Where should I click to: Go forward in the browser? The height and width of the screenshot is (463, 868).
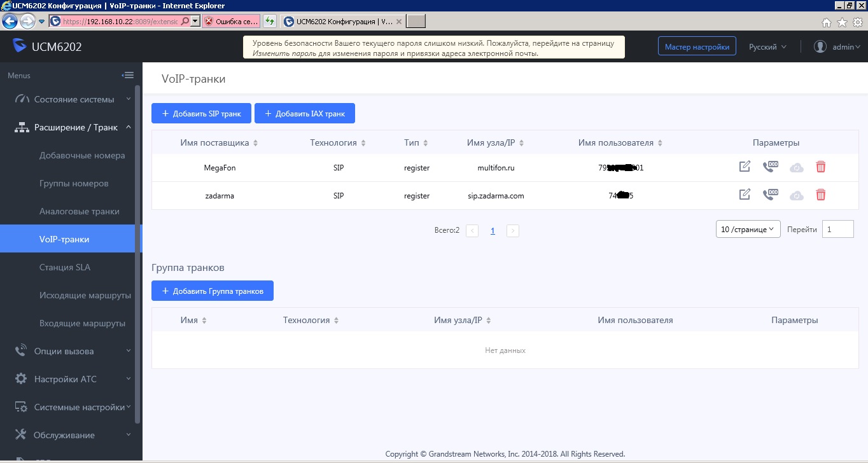(27, 21)
